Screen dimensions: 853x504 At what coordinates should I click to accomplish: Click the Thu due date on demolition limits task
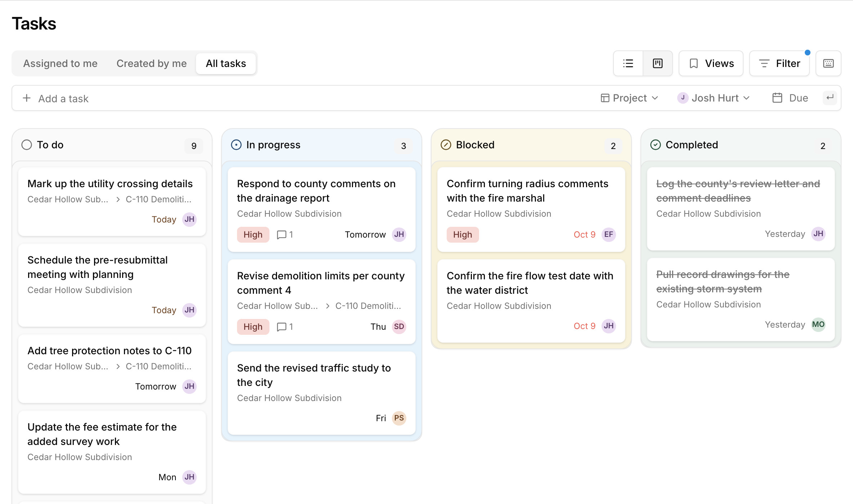378,327
